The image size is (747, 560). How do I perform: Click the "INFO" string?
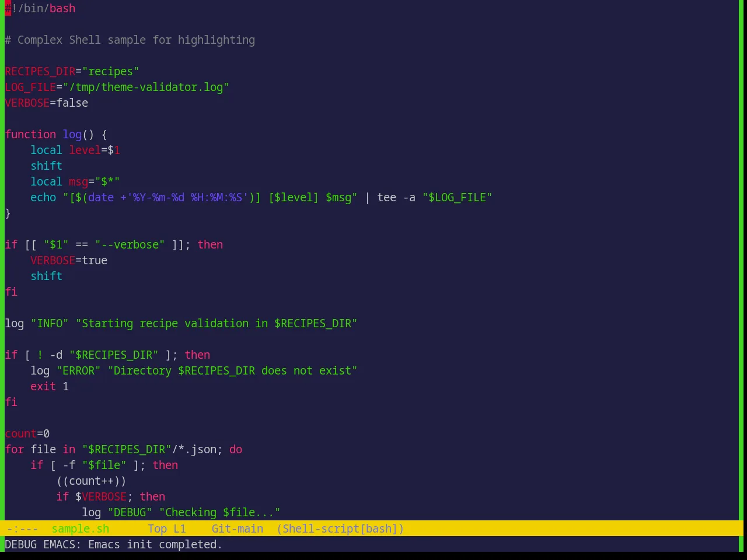coord(50,323)
